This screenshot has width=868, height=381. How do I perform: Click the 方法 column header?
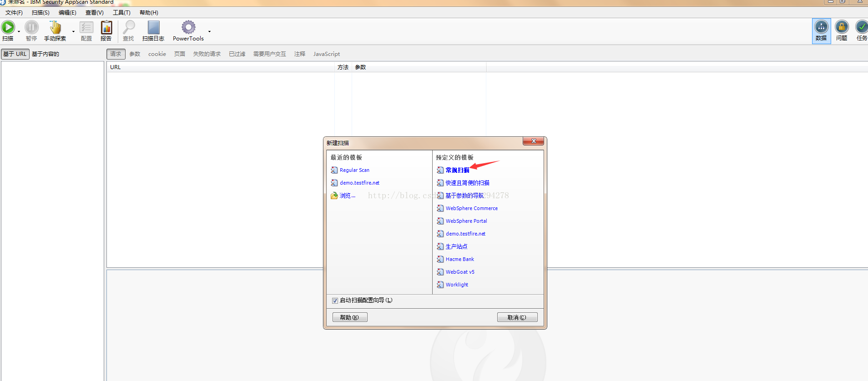click(343, 67)
